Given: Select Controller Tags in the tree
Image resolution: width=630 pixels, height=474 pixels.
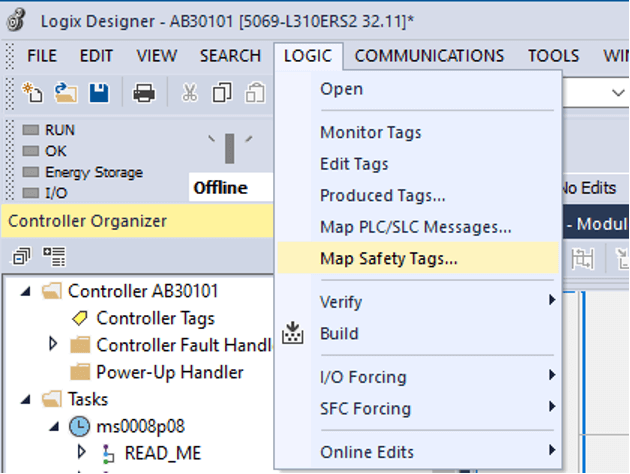Looking at the screenshot, I should pyautogui.click(x=155, y=319).
